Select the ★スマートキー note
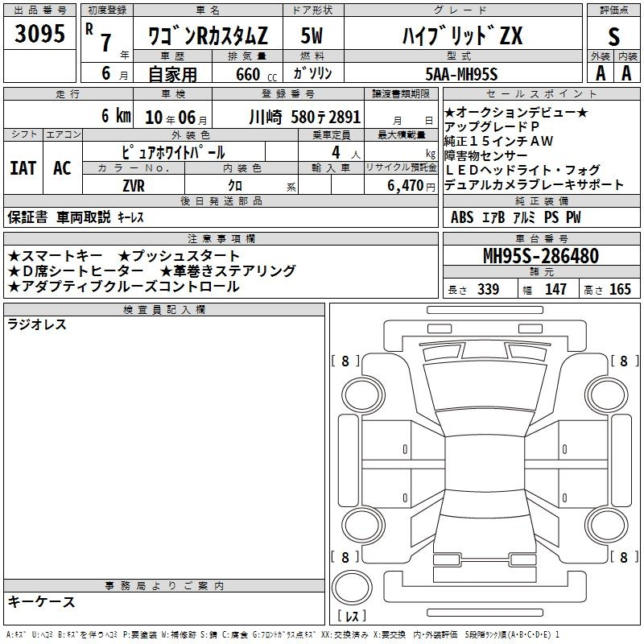The height and width of the screenshot is (644, 644). click(55, 256)
